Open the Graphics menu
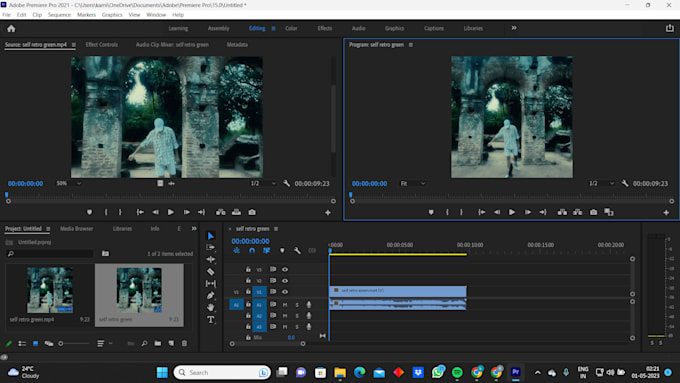This screenshot has height=383, width=680. 112,15
